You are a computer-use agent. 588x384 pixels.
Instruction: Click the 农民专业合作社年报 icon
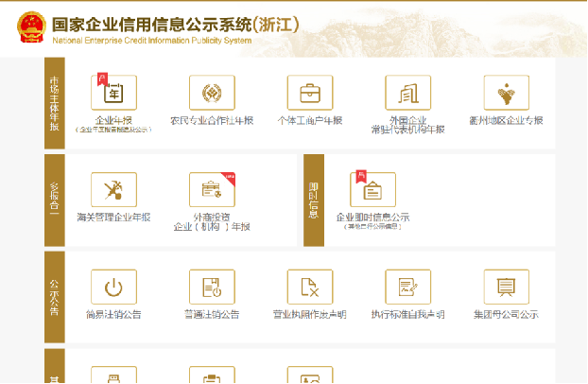[x=212, y=93]
